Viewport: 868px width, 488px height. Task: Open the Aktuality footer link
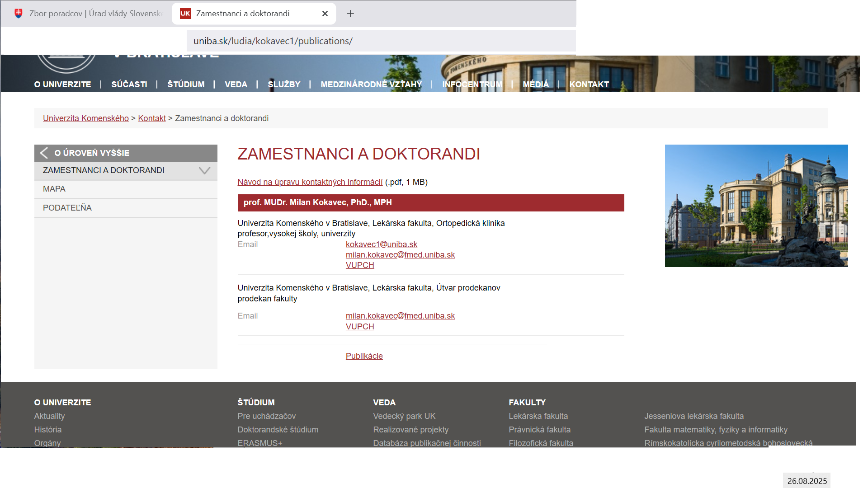tap(49, 416)
